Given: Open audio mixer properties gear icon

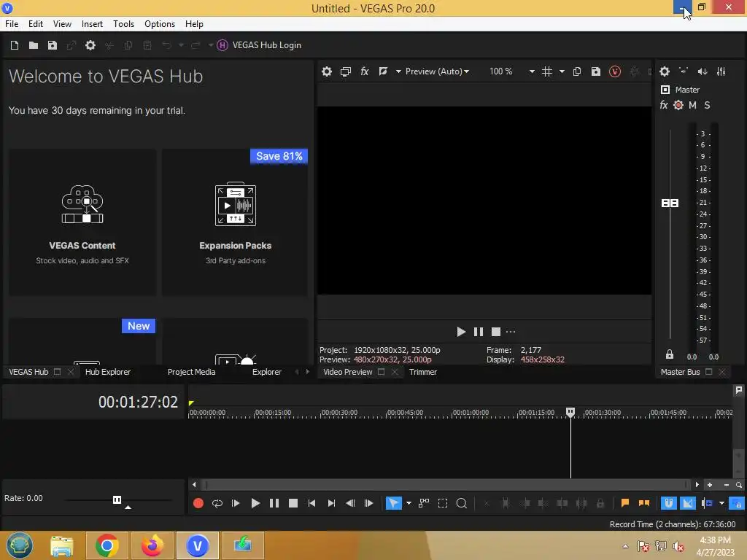Looking at the screenshot, I should [665, 71].
